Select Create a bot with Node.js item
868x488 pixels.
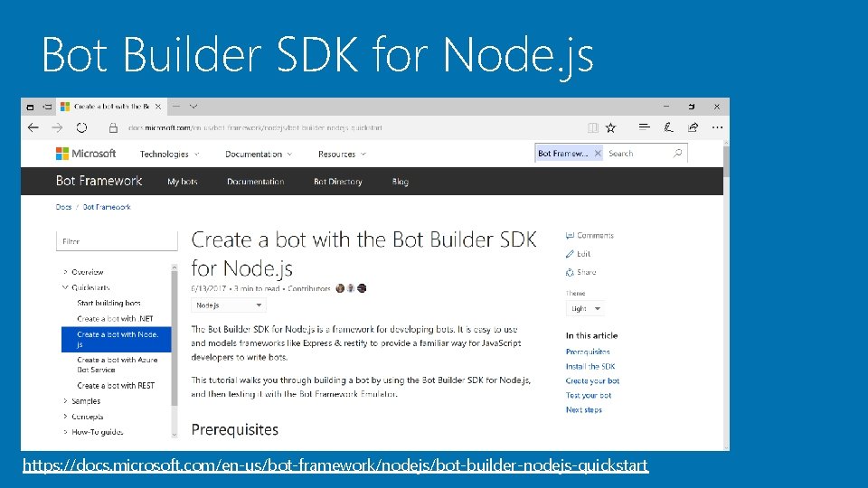(117, 339)
